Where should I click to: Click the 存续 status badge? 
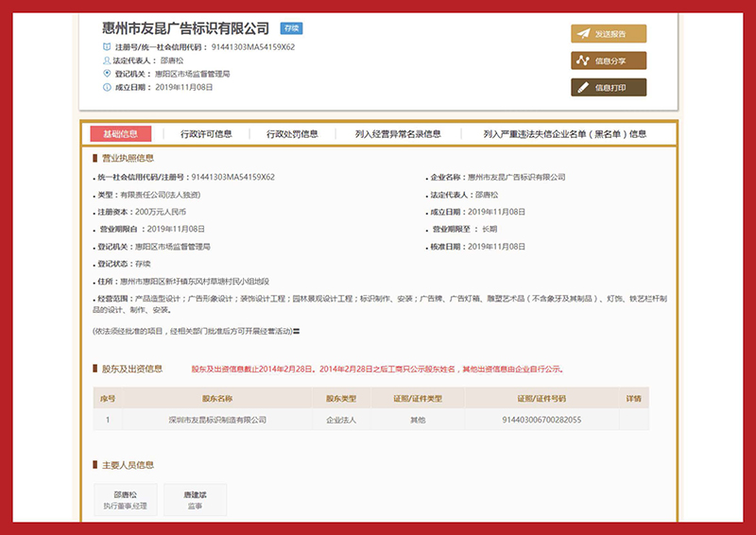(291, 28)
